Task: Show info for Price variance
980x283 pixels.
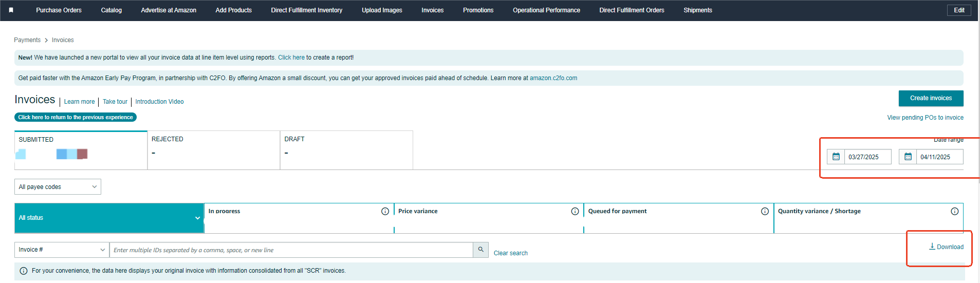Action: click(575, 211)
